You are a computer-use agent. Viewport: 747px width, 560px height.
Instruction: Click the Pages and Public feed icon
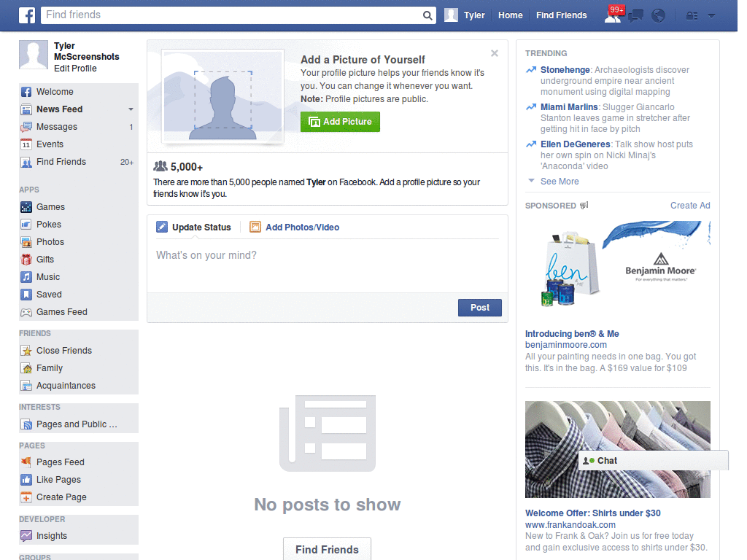[x=26, y=424]
